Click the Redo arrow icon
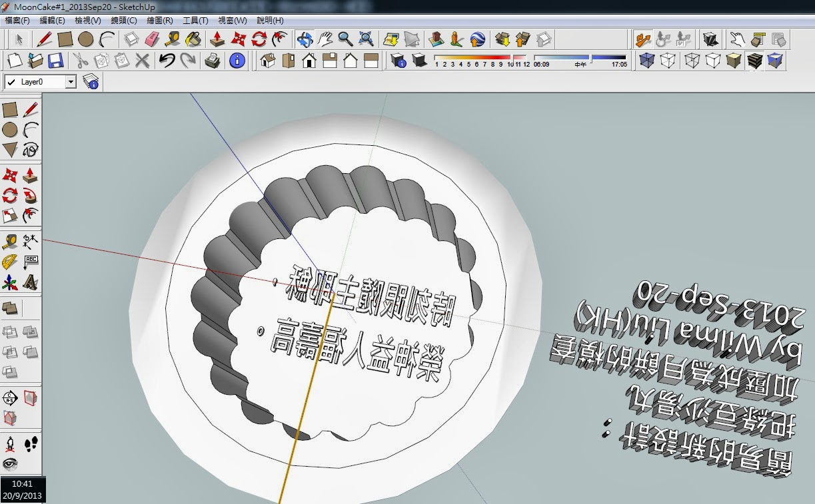This screenshot has width=815, height=504. [187, 61]
